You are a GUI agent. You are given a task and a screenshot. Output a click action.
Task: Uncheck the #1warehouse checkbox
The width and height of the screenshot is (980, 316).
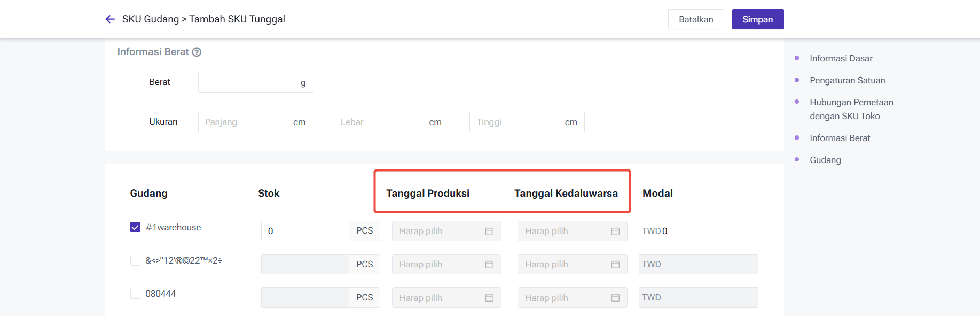tap(136, 227)
